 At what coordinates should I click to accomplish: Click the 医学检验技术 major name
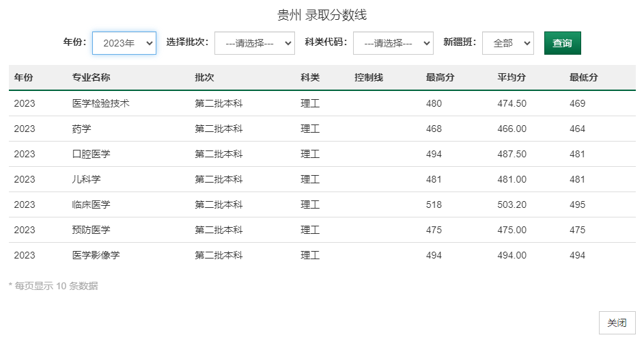click(x=100, y=103)
